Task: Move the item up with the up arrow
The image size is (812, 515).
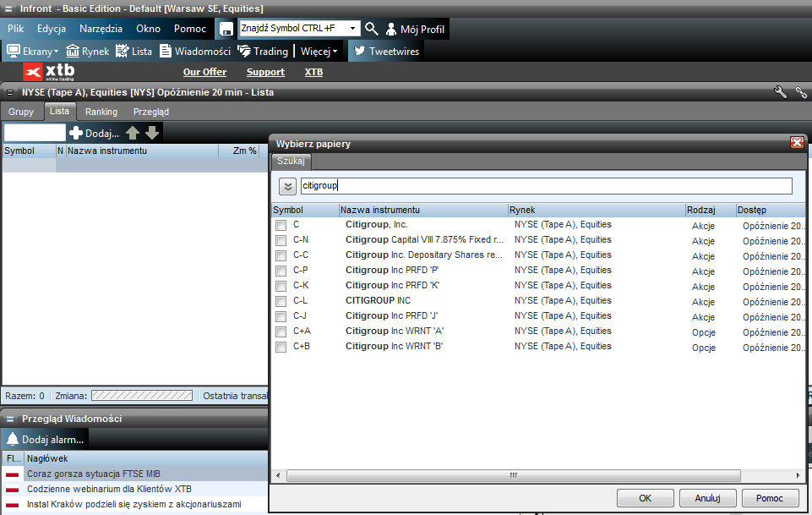Action: (x=133, y=133)
